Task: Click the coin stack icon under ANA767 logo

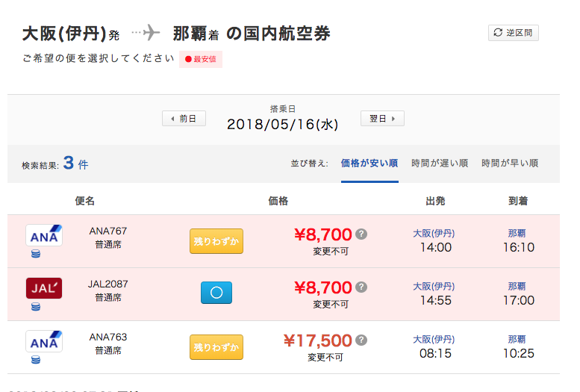Action: coord(36,254)
